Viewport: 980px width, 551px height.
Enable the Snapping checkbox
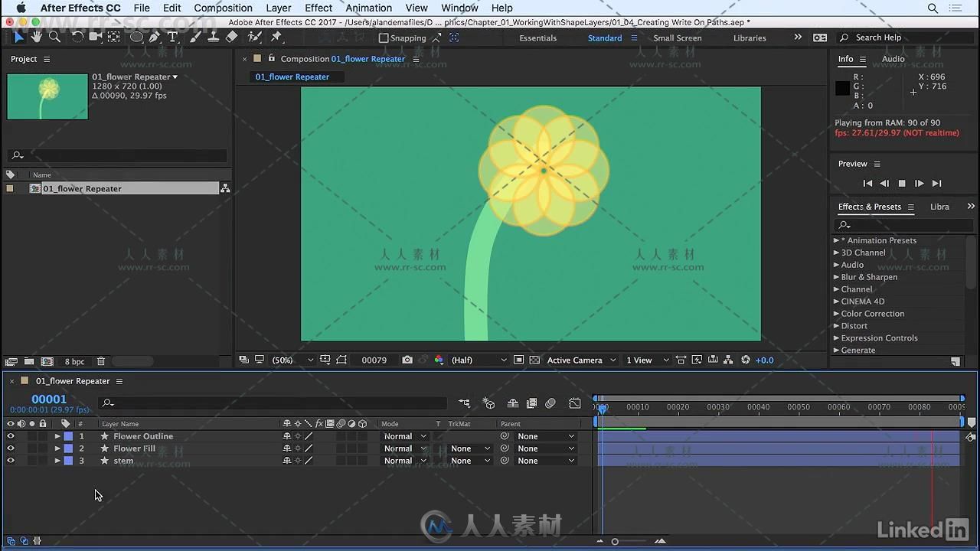[384, 37]
